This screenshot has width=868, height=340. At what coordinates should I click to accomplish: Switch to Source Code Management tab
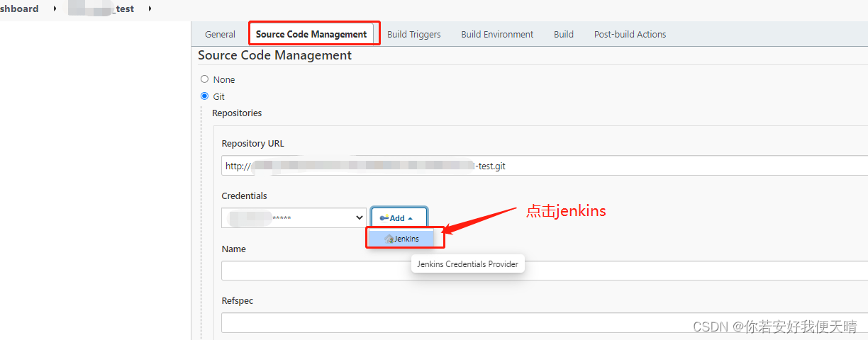(311, 34)
